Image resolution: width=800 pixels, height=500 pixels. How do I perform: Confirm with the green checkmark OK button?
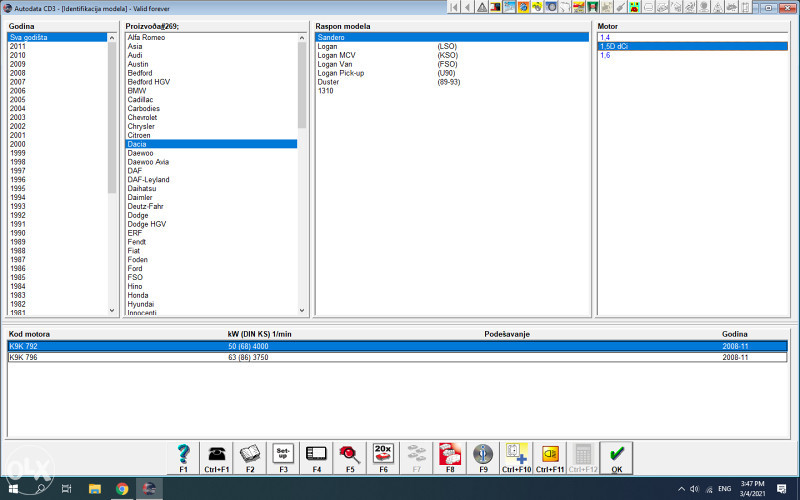point(616,458)
